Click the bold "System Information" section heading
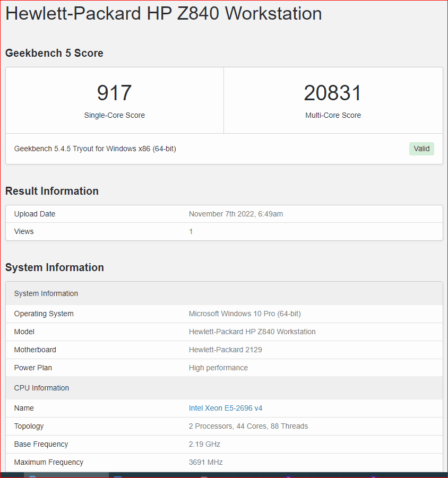The image size is (448, 478). [55, 267]
